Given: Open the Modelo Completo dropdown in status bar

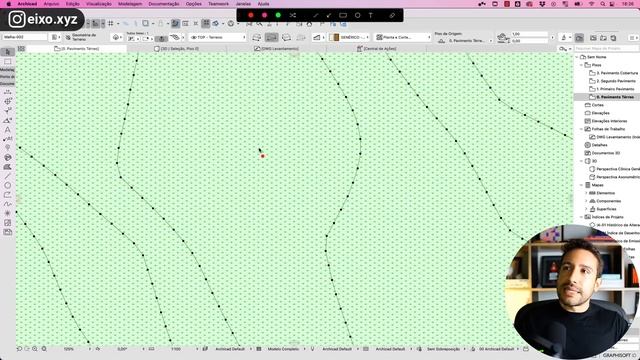Looking at the screenshot, I should (283, 349).
